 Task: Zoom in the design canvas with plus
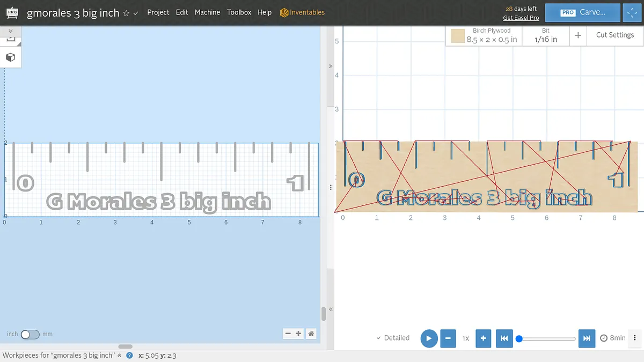tap(298, 334)
